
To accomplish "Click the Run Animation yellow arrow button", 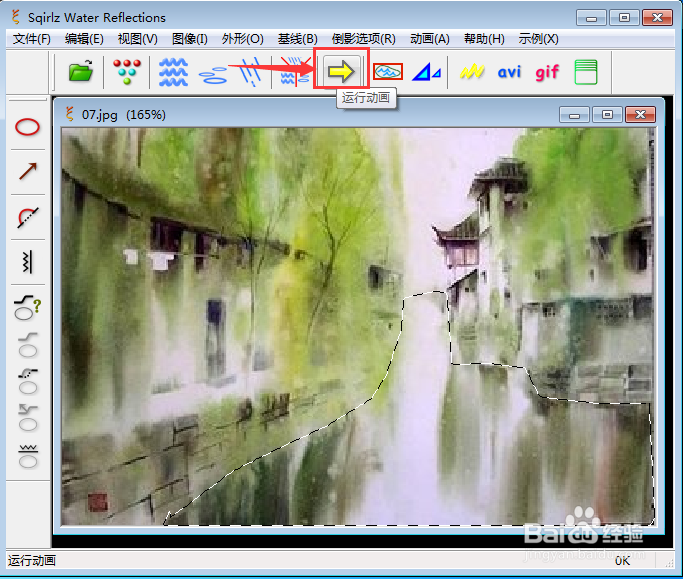I will click(341, 71).
